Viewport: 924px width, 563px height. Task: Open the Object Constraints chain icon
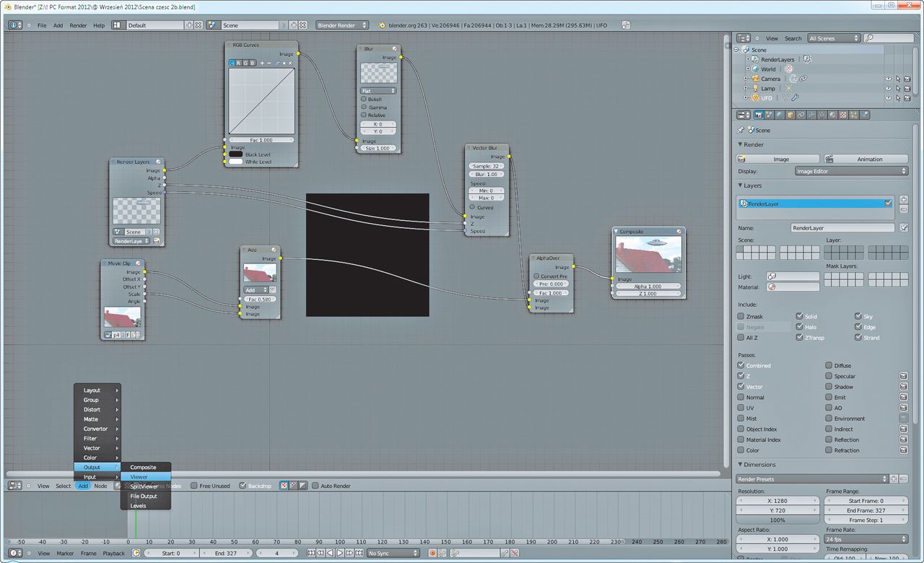coord(801,115)
